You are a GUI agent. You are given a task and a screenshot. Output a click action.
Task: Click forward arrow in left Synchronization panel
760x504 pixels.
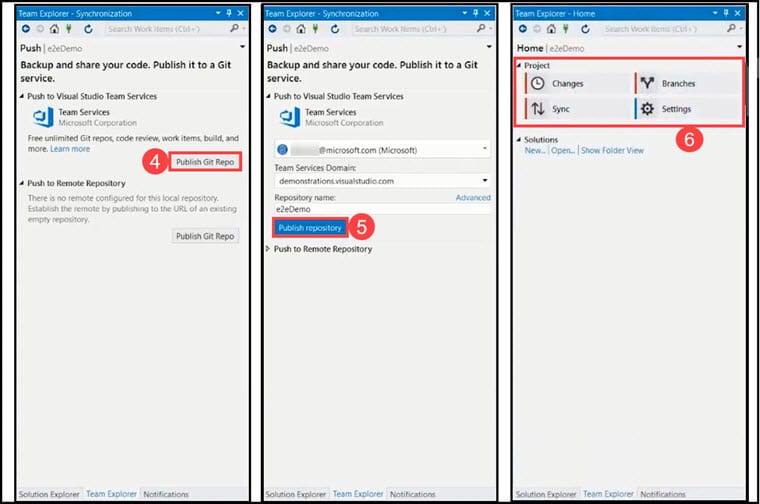coord(40,29)
